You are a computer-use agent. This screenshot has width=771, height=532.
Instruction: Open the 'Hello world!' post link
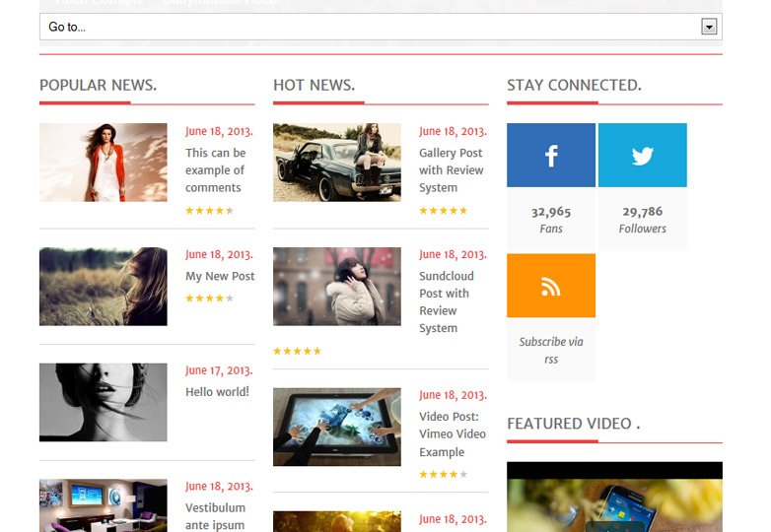[x=217, y=392]
